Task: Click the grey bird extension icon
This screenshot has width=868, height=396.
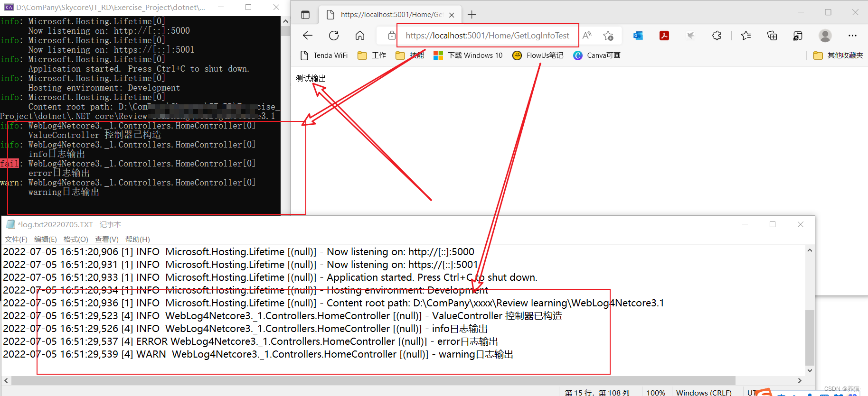Action: click(x=690, y=36)
